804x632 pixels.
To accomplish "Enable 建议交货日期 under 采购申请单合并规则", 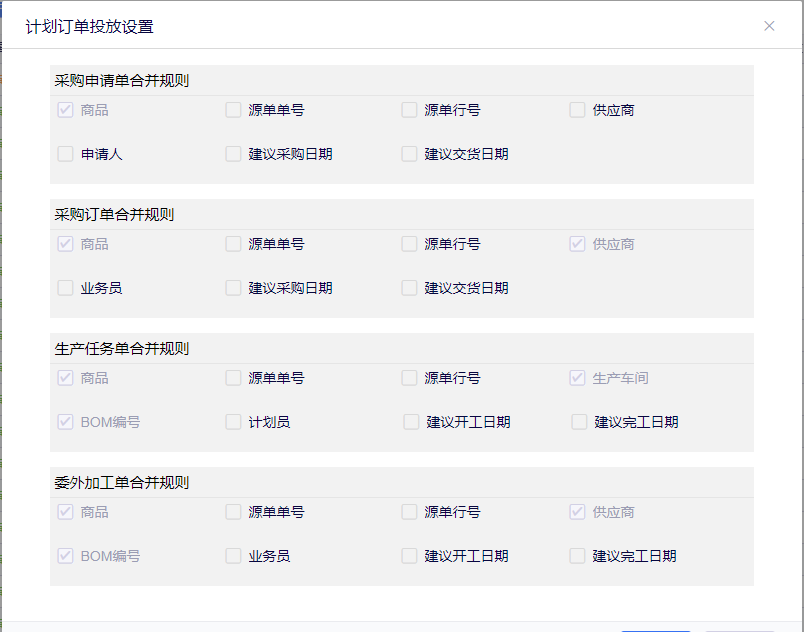I will [x=409, y=154].
